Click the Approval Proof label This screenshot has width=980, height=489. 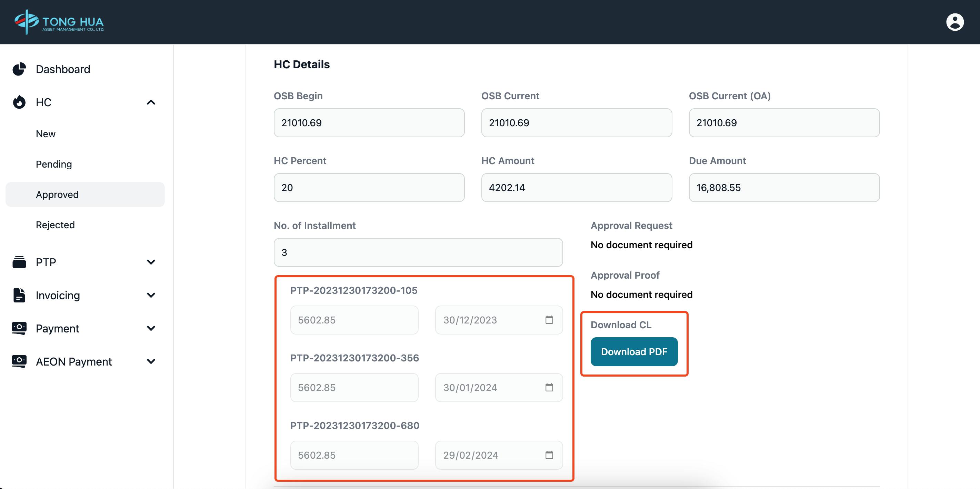tap(625, 275)
